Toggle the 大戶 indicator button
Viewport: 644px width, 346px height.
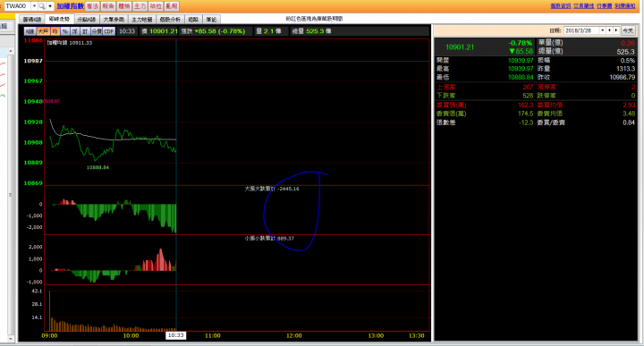point(43,31)
